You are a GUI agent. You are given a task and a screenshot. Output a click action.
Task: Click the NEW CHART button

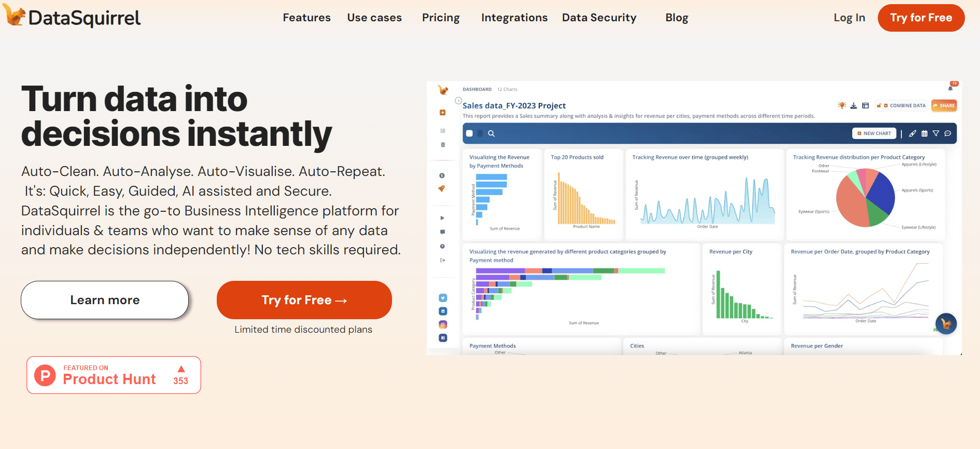[x=874, y=133]
